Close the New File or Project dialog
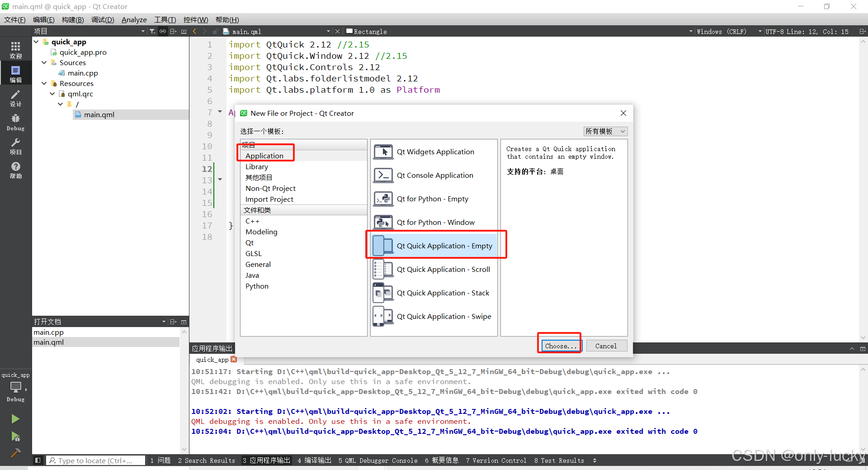 point(623,113)
